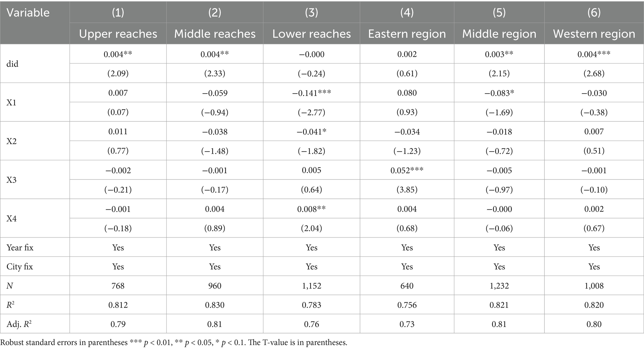The height and width of the screenshot is (350, 644).
Task: Select the Upper reaches column header
Action: 118,34
